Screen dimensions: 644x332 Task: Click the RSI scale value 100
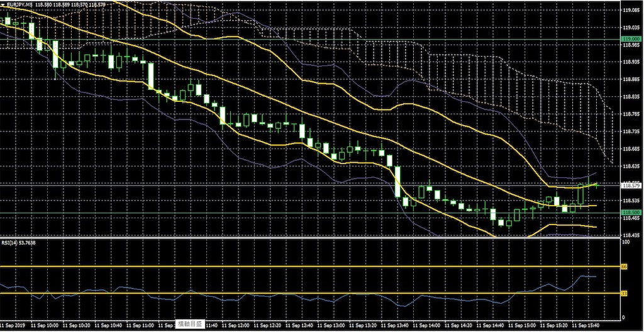[626, 243]
